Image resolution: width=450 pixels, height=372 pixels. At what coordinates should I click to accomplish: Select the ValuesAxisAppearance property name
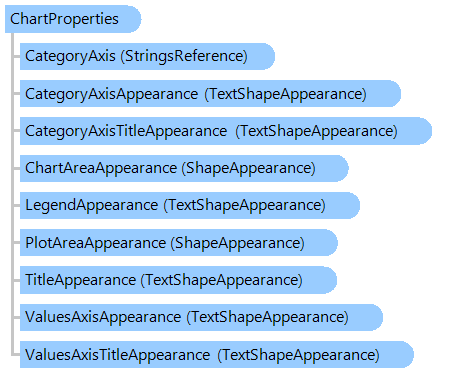point(103,317)
